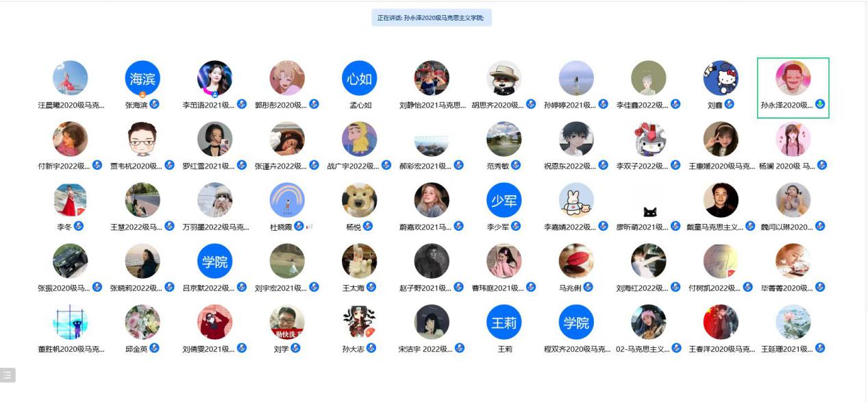Click the muted microphone next to 马兆俐
This screenshot has height=402, width=868.
point(588,287)
